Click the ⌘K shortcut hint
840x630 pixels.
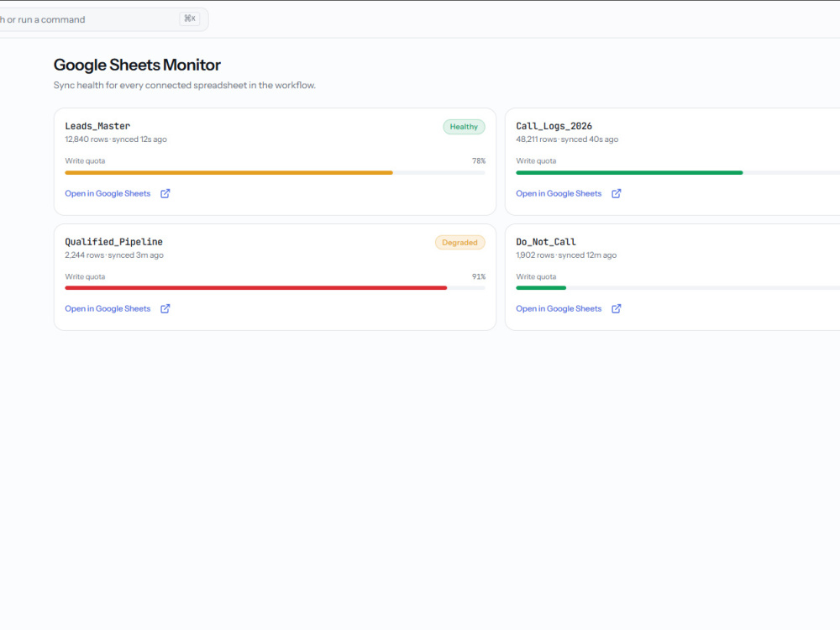point(190,18)
